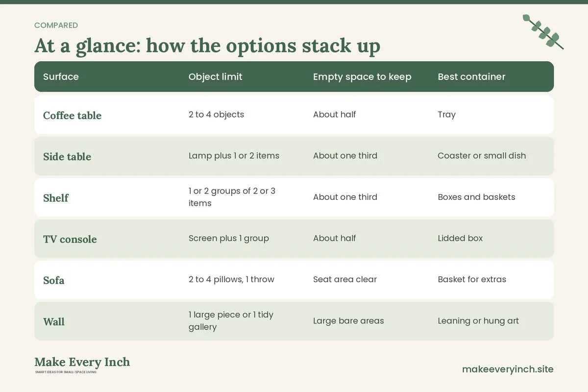Select the 'Sofa' row label
This screenshot has width=588, height=392.
click(x=54, y=280)
